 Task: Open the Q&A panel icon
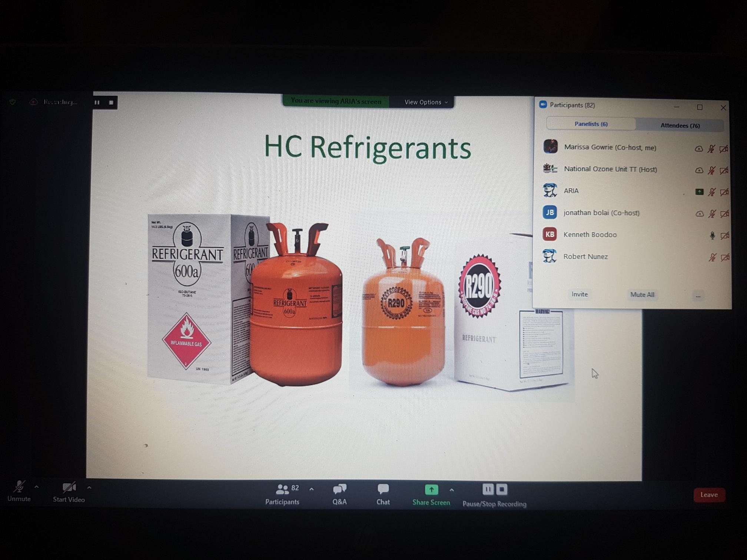click(x=339, y=490)
